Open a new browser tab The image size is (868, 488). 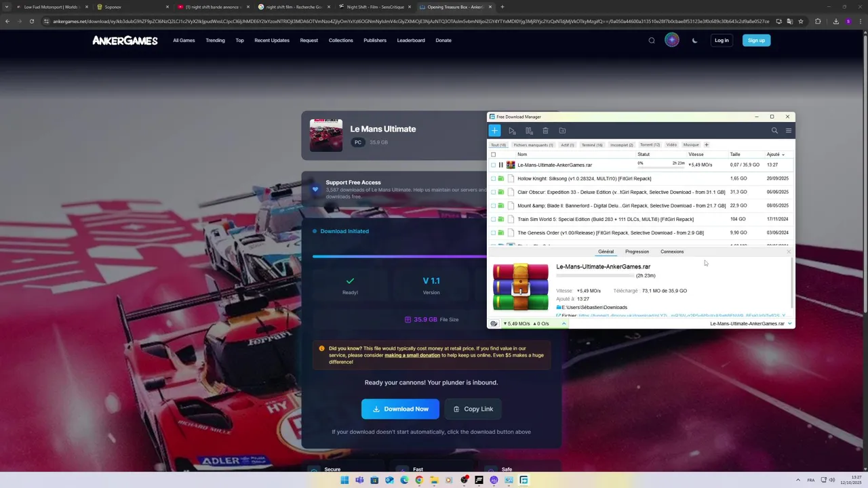pyautogui.click(x=502, y=7)
